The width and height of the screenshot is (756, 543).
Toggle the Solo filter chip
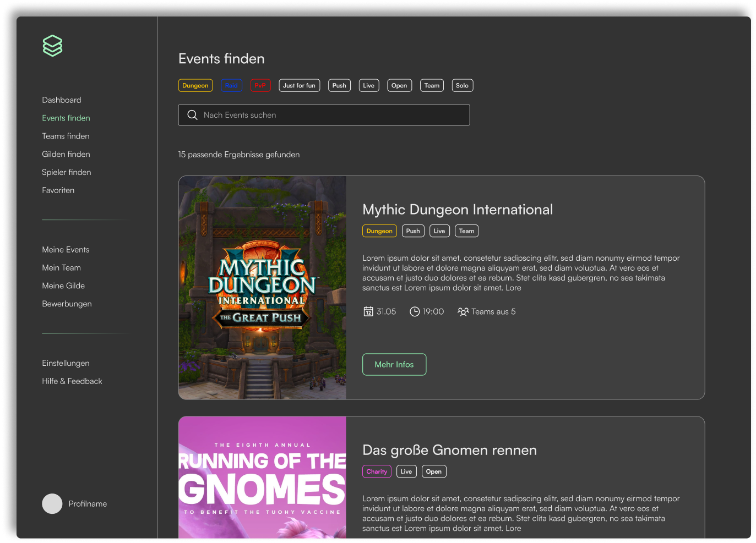pos(463,85)
